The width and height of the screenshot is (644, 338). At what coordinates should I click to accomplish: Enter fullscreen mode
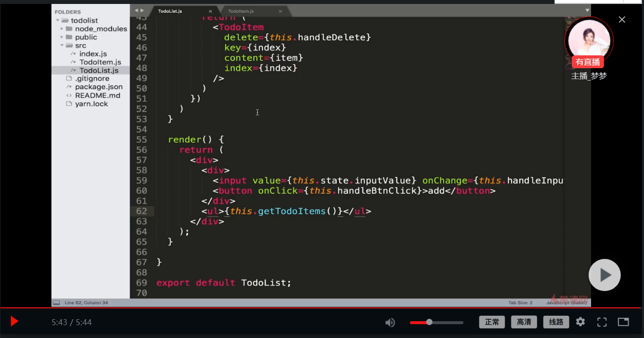pyautogui.click(x=602, y=322)
